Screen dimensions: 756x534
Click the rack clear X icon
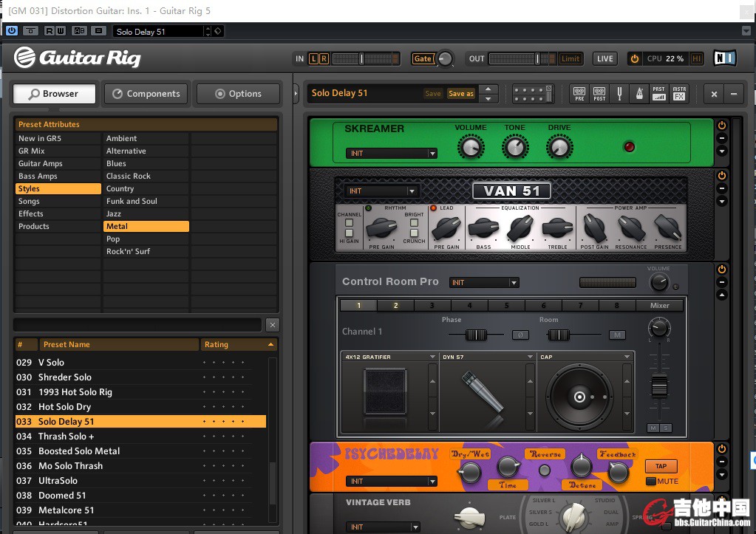[714, 94]
